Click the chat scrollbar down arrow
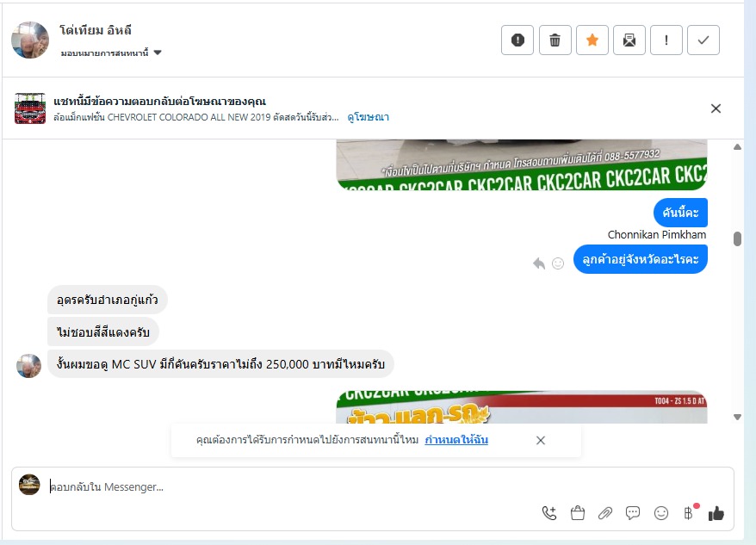This screenshot has height=545, width=756. pyautogui.click(x=737, y=418)
